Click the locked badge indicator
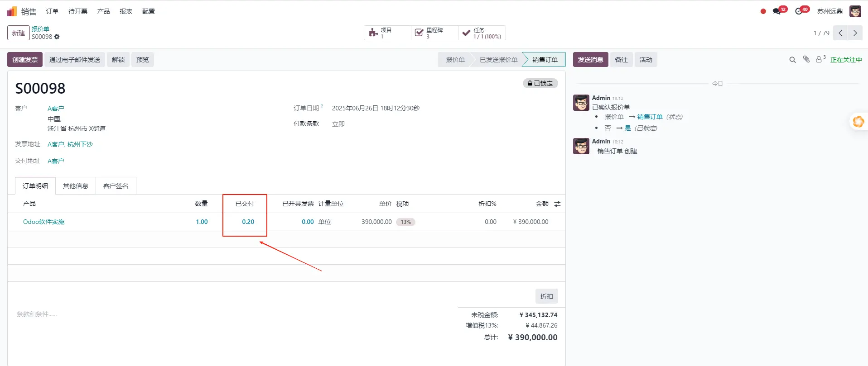The height and width of the screenshot is (366, 868). pyautogui.click(x=540, y=83)
